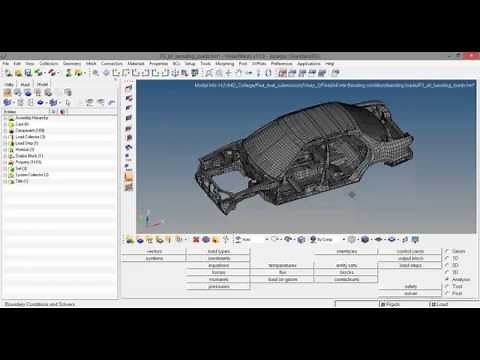Image resolution: width=480 pixels, height=360 pixels.
Task: Select the 2D page radio button
Action: coord(447,265)
